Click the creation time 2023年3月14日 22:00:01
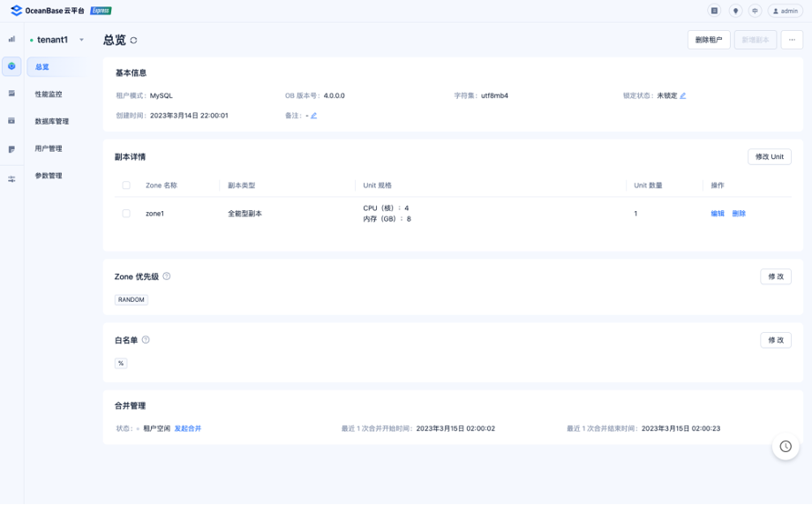The height and width of the screenshot is (505, 812). tap(189, 116)
